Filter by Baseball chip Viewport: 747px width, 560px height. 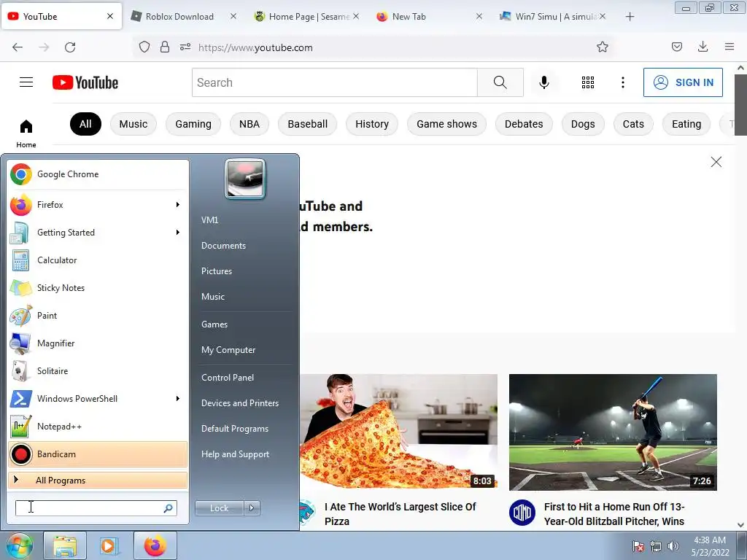click(x=308, y=124)
